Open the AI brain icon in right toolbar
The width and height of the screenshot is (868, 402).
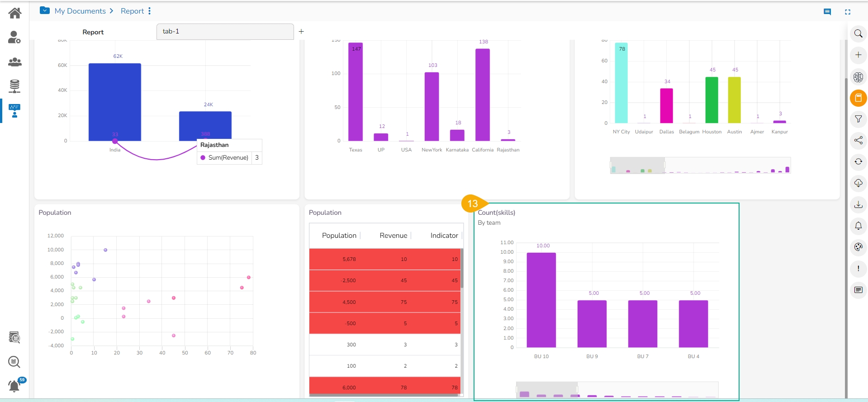pyautogui.click(x=858, y=77)
